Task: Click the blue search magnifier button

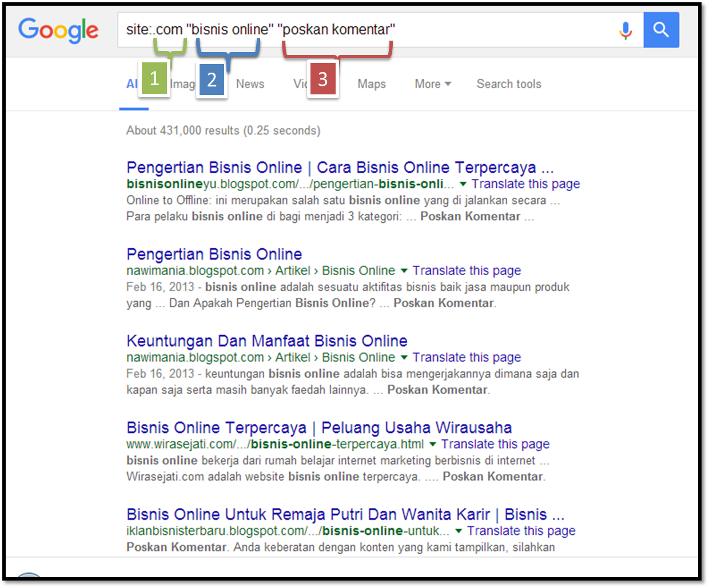Action: tap(661, 30)
